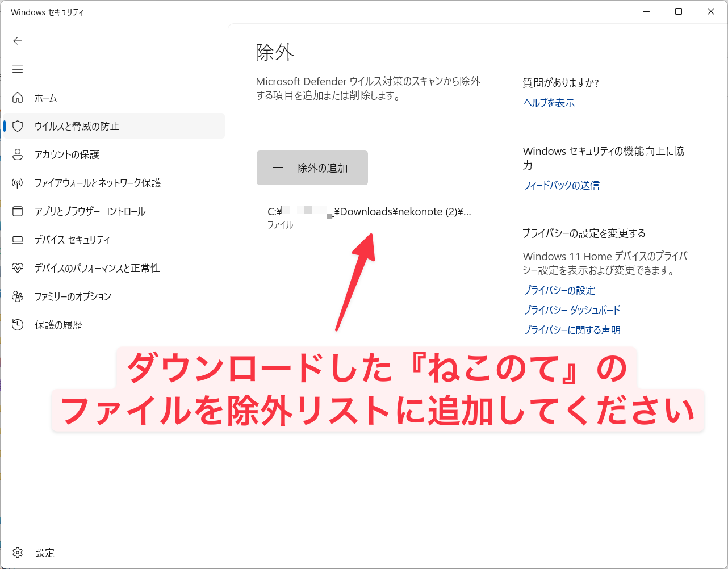
Task: Click the plus icon on 除外の追加
Action: pyautogui.click(x=278, y=168)
